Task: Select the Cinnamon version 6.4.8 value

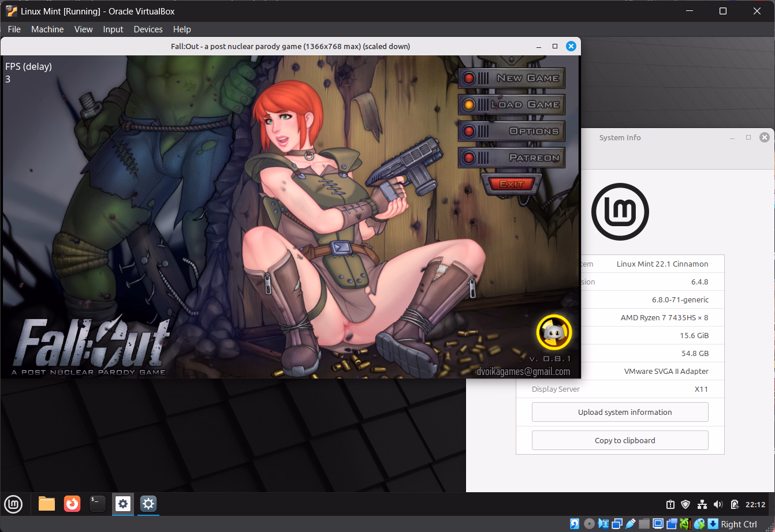Action: tap(700, 282)
